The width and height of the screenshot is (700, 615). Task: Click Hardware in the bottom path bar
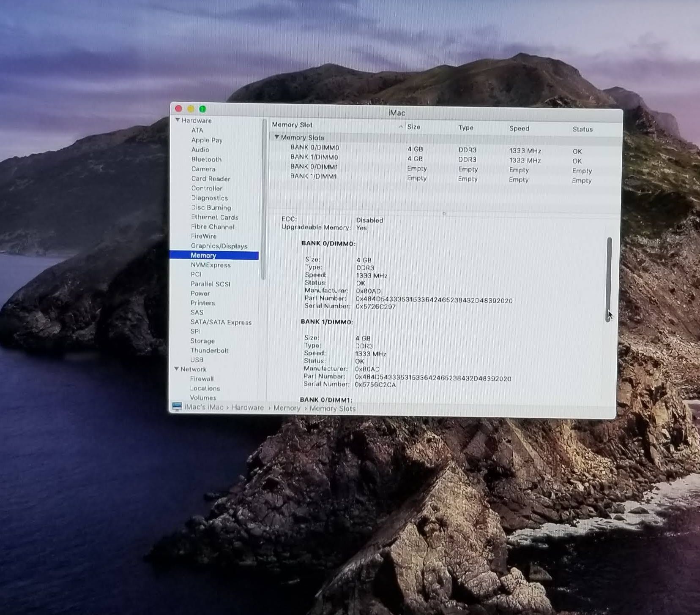[247, 408]
